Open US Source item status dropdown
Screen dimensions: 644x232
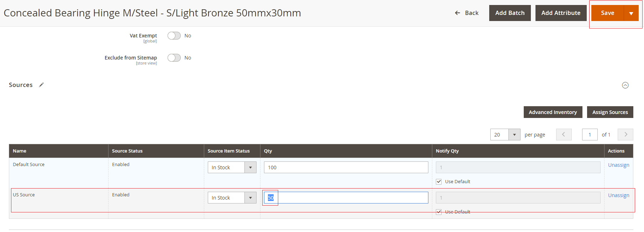(232, 198)
